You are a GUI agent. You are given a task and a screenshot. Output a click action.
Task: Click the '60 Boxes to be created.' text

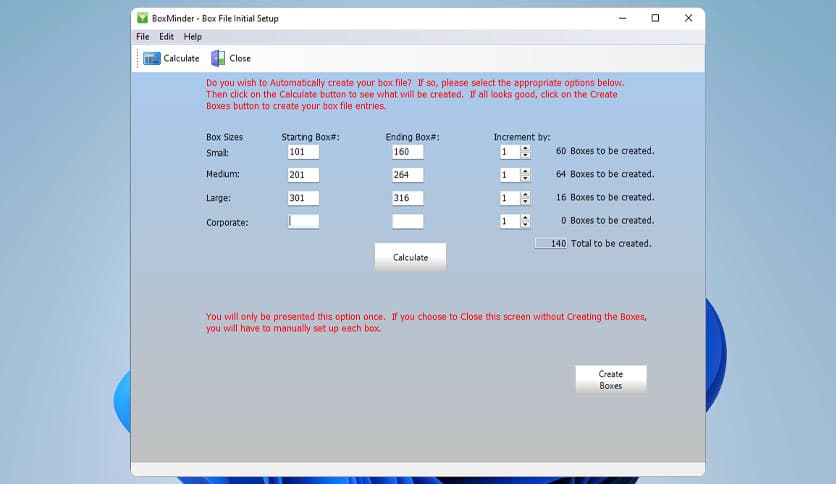(605, 151)
